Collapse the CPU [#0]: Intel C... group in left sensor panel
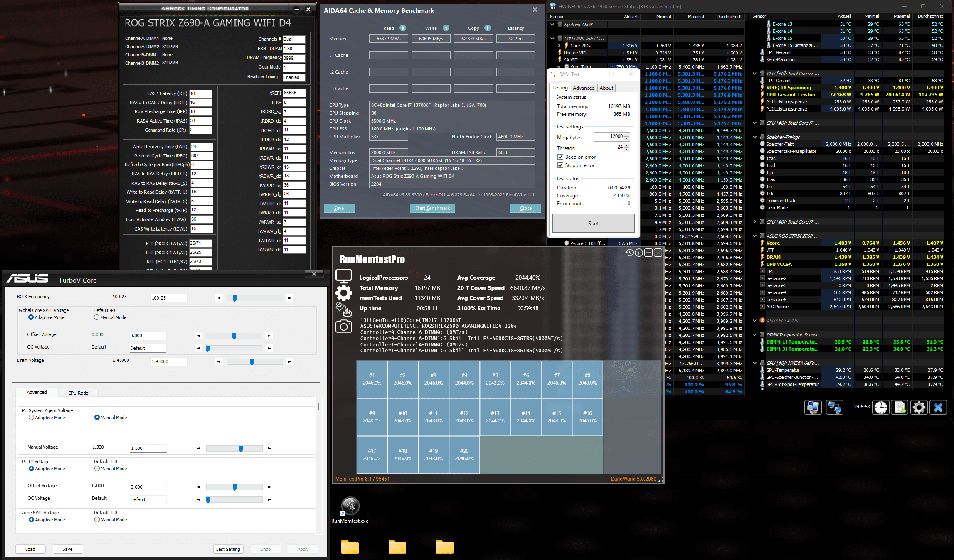 coord(552,39)
